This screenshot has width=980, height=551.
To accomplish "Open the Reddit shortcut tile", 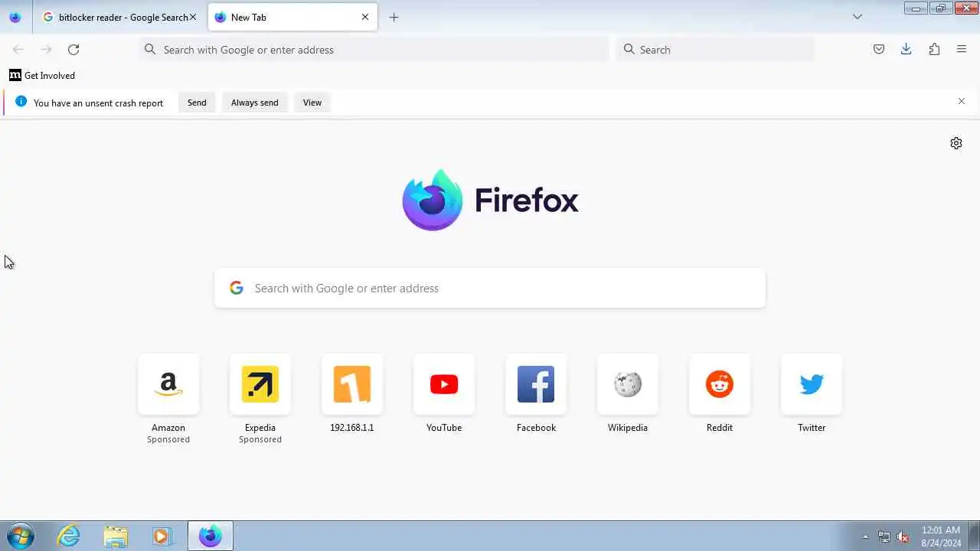I will pyautogui.click(x=720, y=384).
